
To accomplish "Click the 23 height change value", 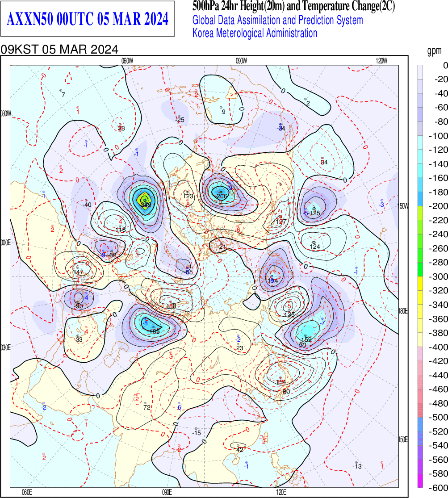I will pos(239,348).
